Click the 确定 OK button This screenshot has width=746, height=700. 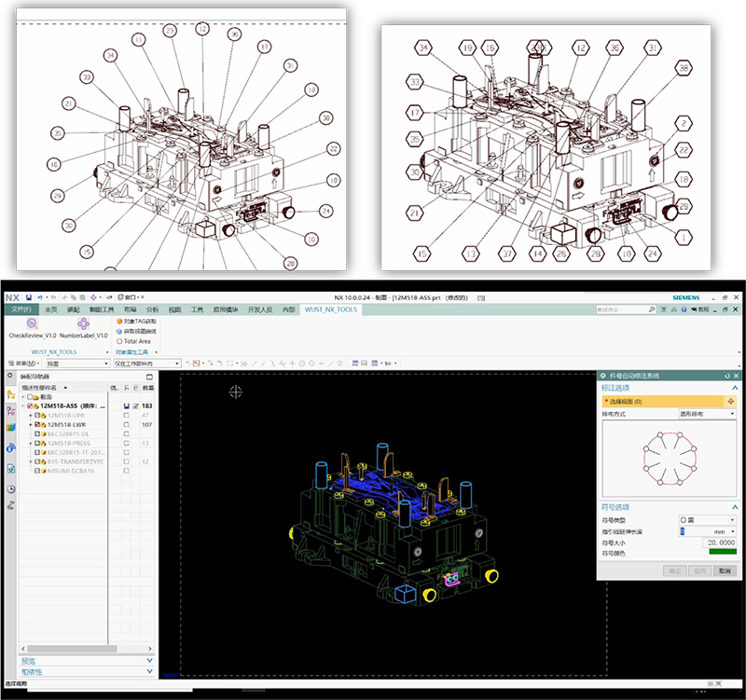(674, 570)
